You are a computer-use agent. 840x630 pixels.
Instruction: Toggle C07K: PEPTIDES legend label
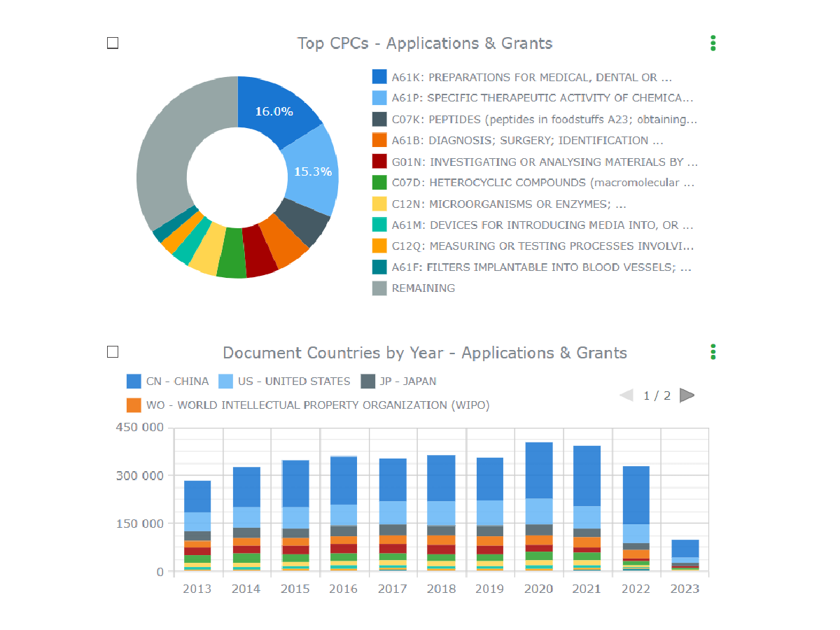[544, 120]
